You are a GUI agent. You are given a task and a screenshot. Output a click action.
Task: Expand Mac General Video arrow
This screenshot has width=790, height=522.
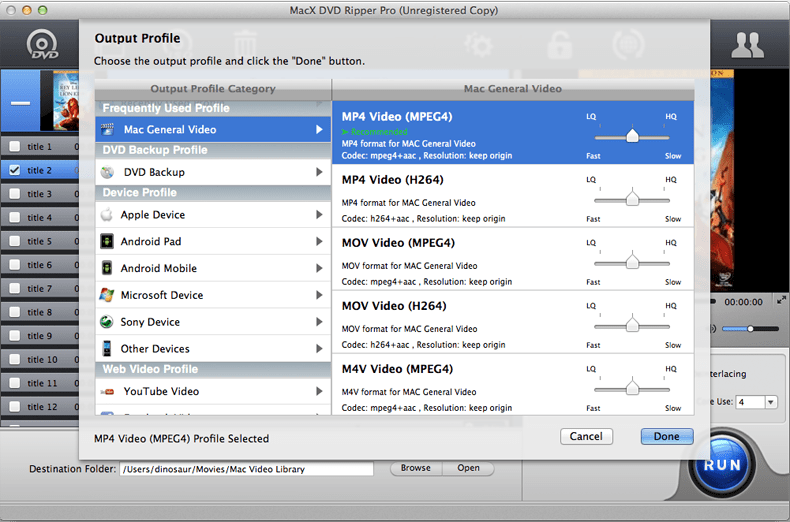point(319,129)
